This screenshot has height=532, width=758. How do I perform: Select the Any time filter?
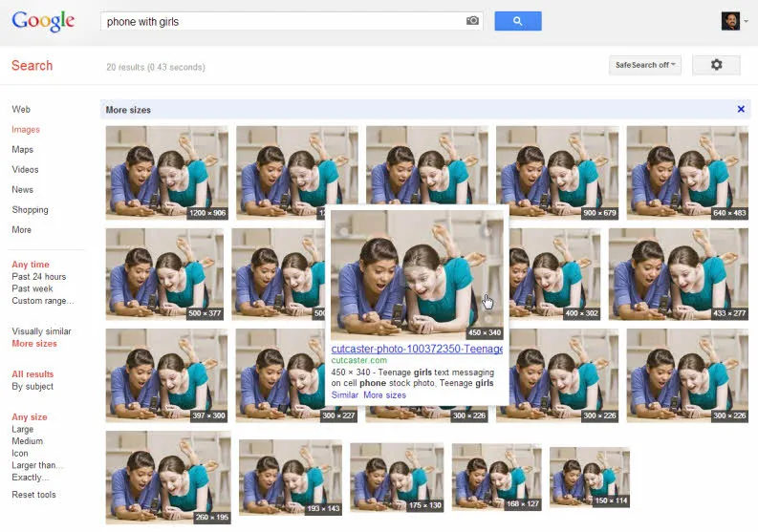(31, 265)
